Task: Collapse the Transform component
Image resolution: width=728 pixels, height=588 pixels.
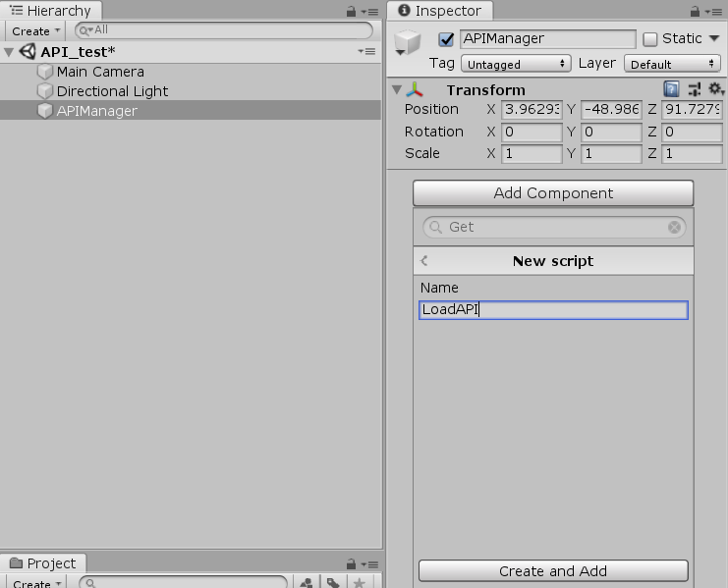Action: point(397,89)
